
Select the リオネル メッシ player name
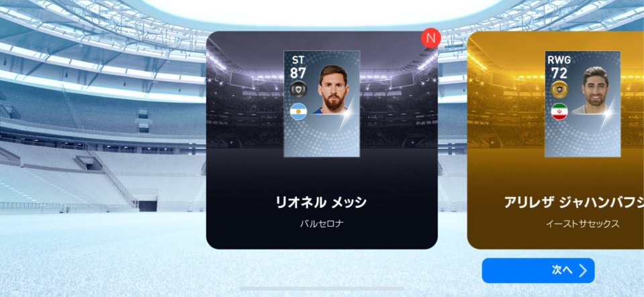(321, 202)
